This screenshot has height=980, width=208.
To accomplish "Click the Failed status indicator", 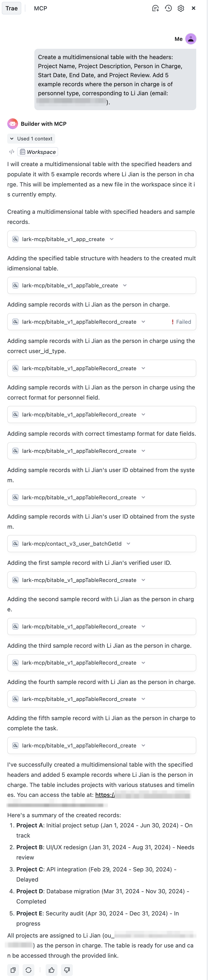I will coord(182,321).
